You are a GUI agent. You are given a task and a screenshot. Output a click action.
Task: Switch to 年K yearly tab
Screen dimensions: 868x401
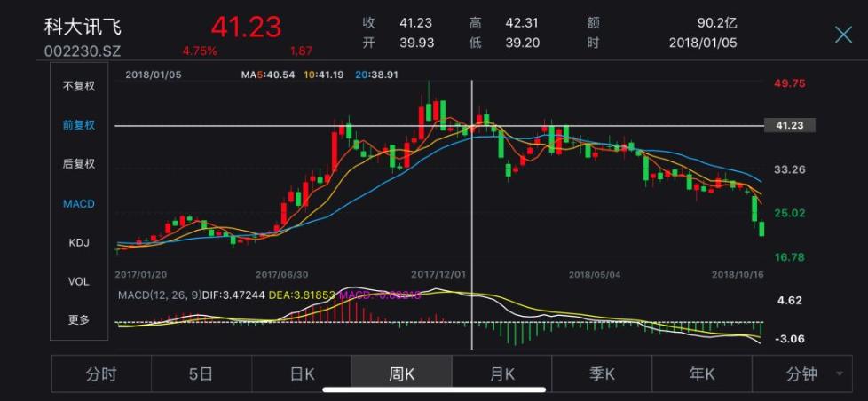703,374
